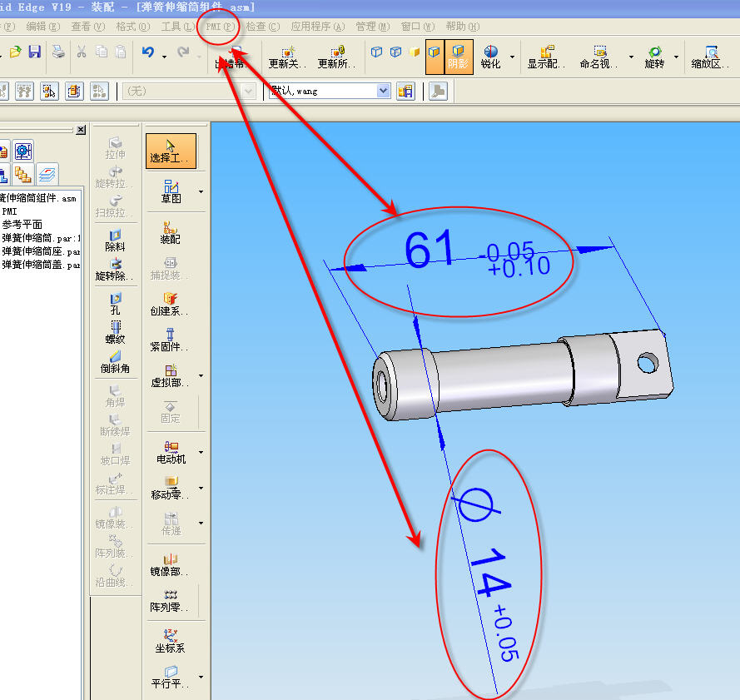Viewport: 740px width, 700px height.
Task: Open the 窗口 (Window) menu
Action: [x=418, y=27]
